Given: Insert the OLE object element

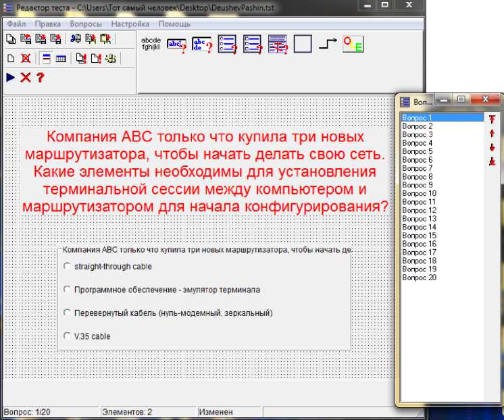Looking at the screenshot, I should pyautogui.click(x=353, y=44).
